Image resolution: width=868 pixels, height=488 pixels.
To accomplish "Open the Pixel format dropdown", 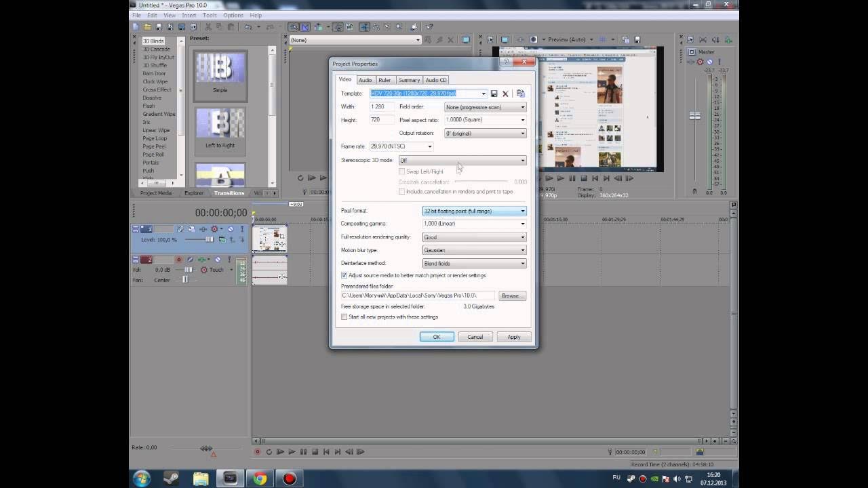I will [474, 211].
